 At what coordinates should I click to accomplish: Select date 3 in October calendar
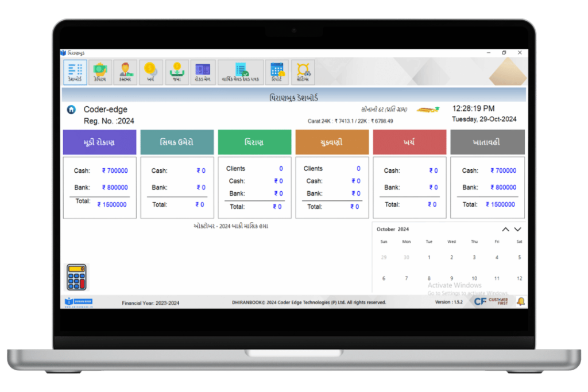point(474,258)
